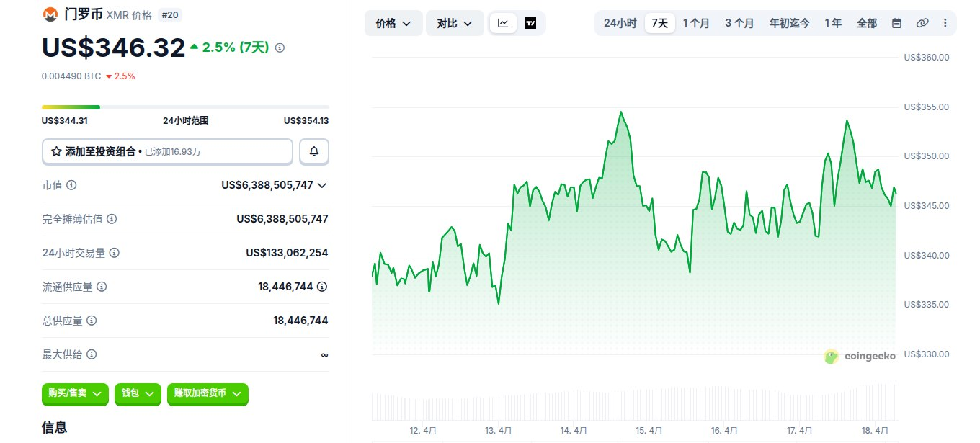Expand the market cap value chevron
The image size is (980, 443).
coord(322,185)
